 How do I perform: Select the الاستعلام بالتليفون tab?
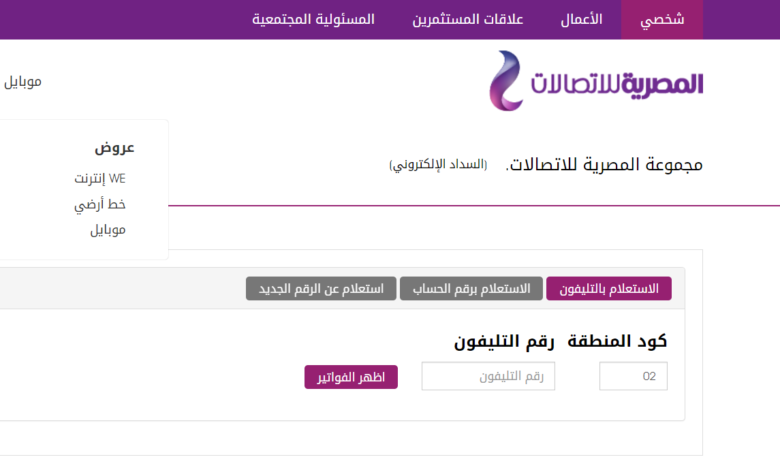point(609,288)
